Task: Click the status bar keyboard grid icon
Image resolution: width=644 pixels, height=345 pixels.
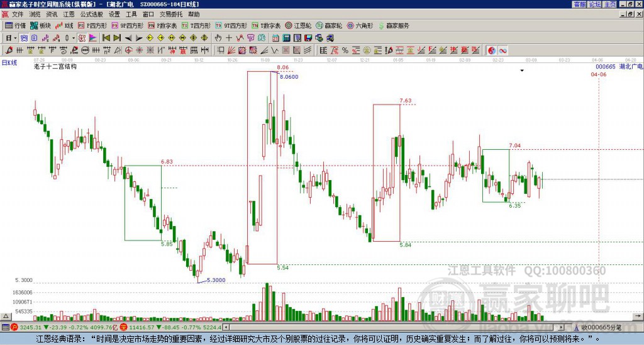Action: (x=5, y=327)
